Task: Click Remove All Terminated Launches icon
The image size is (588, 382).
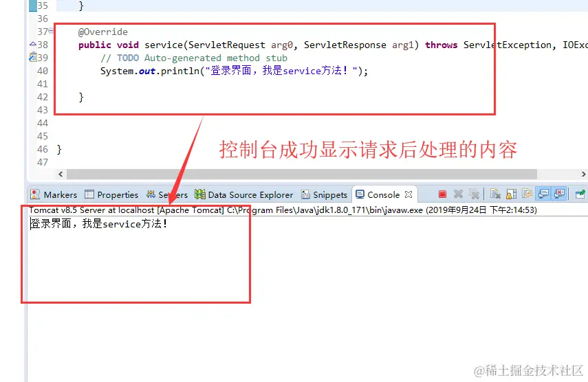Action: pyautogui.click(x=474, y=194)
